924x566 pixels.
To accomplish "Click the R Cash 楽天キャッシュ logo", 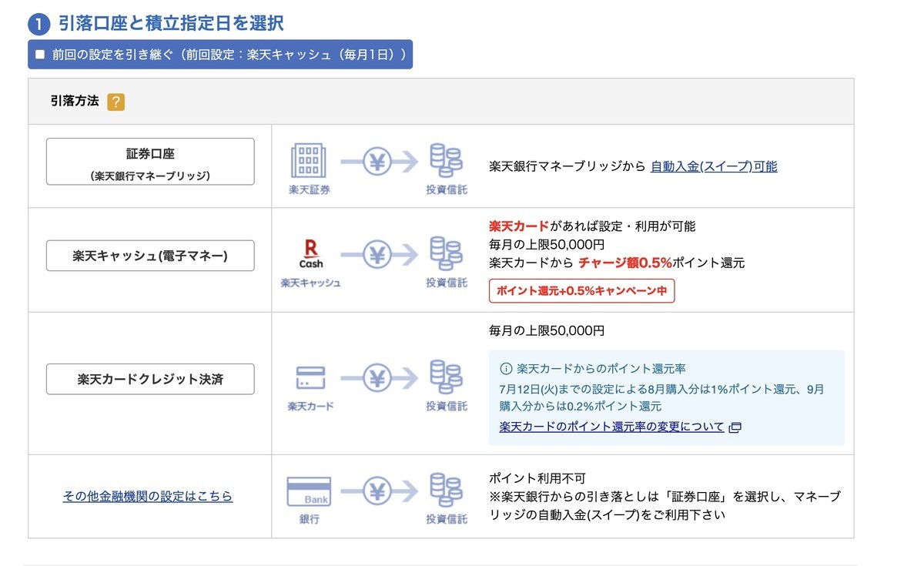I will coord(311,254).
